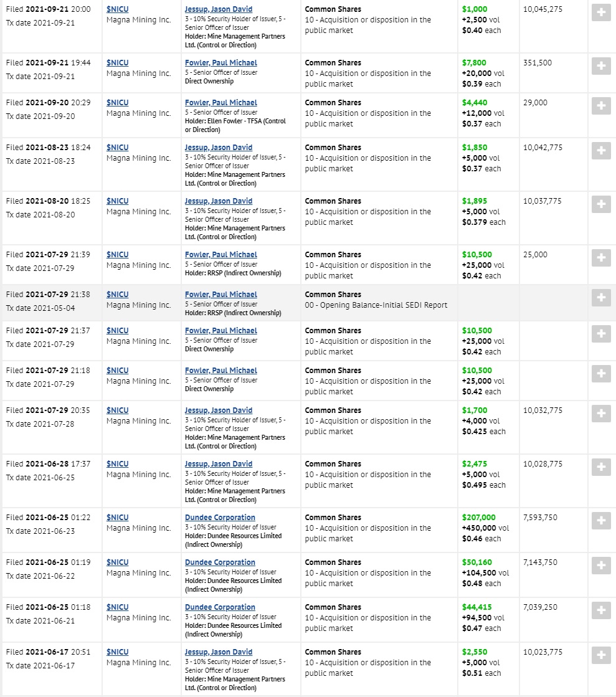Viewport: 616px width, 697px height.
Task: Click plus icon on 2021-07-29 21:39 RRSP row
Action: [601, 258]
